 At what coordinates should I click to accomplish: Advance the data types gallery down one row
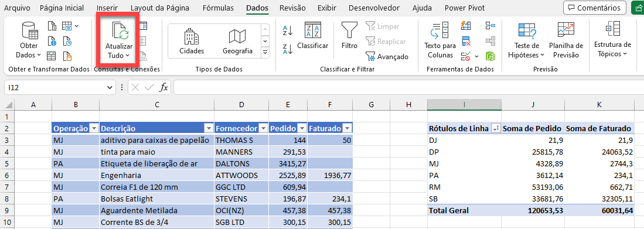tap(265, 41)
